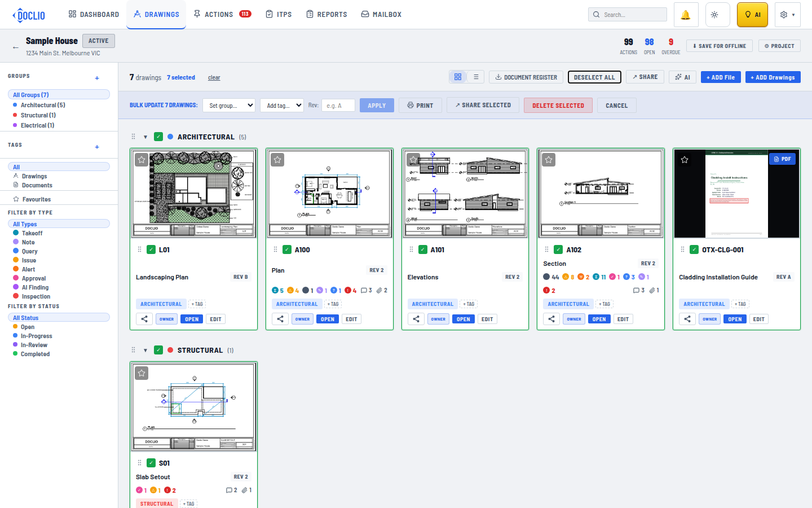Star the L01 Landscaping Plan drawing

click(x=142, y=160)
